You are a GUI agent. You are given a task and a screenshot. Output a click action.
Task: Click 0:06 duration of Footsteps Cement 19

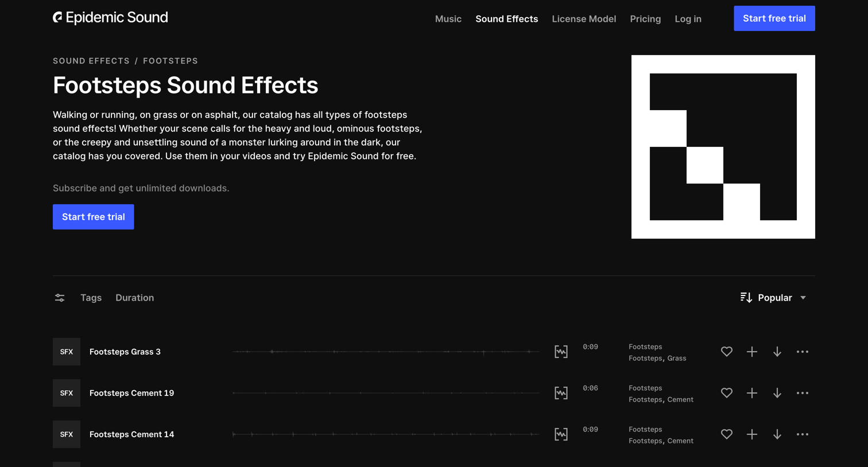(590, 388)
